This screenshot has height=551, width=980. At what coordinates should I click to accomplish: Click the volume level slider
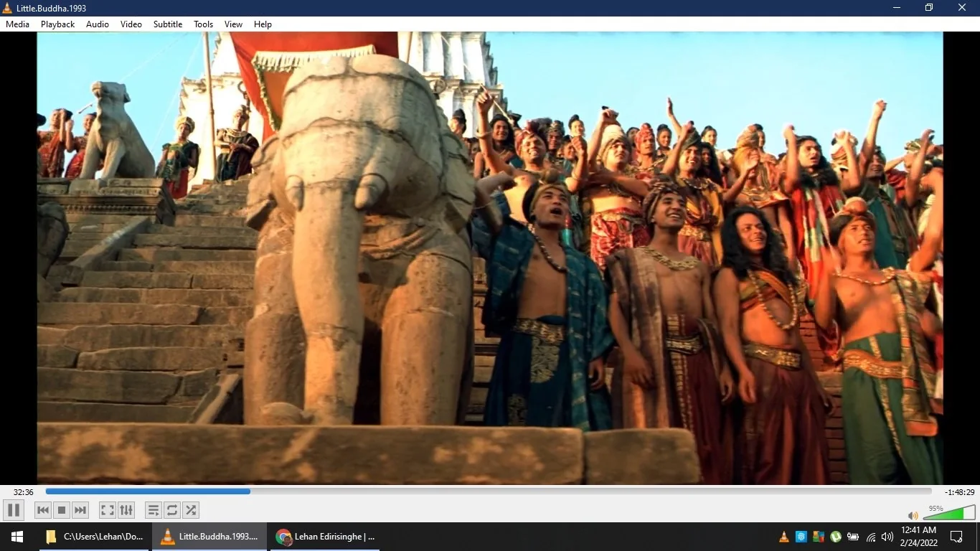point(948,512)
